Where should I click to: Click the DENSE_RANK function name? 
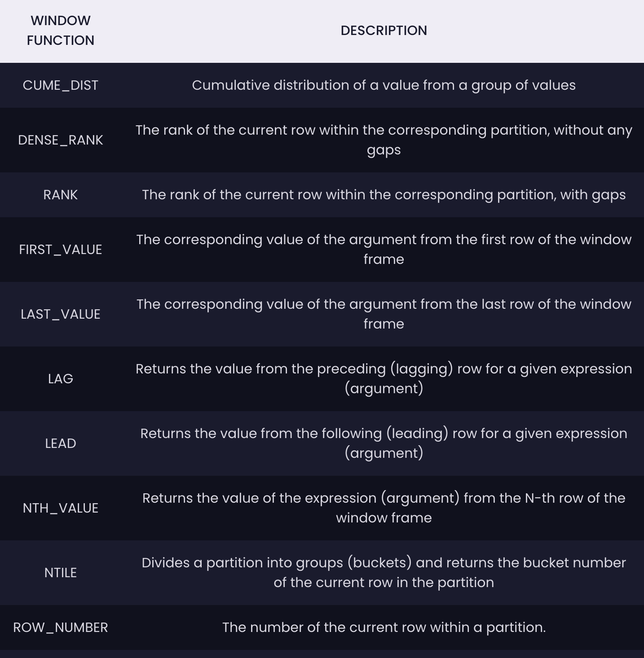[61, 140]
